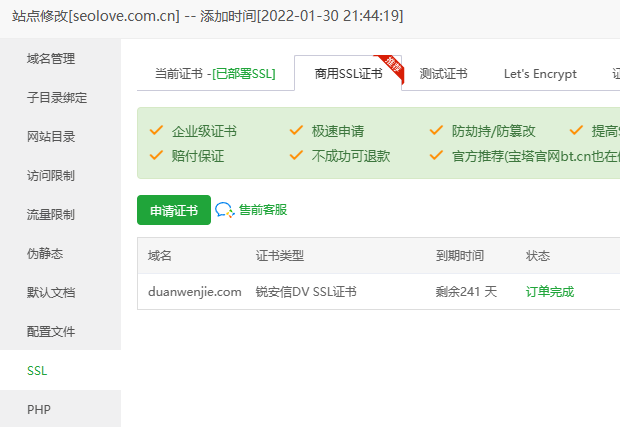The image size is (620, 427).
Task: Click duanwenjie.com domain cell
Action: coord(195,292)
